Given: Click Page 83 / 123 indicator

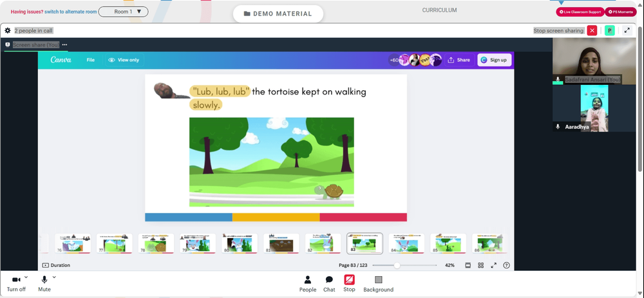Looking at the screenshot, I should (x=353, y=266).
